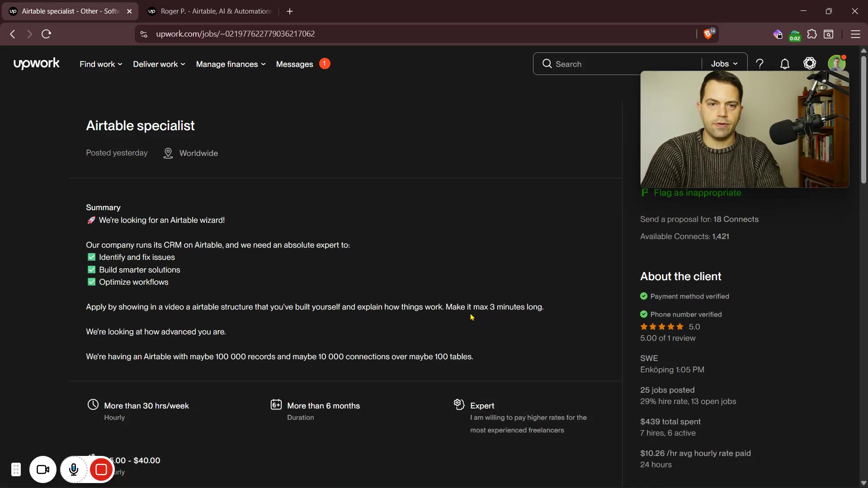This screenshot has width=868, height=488.
Task: Open the help question mark icon
Action: 760,64
